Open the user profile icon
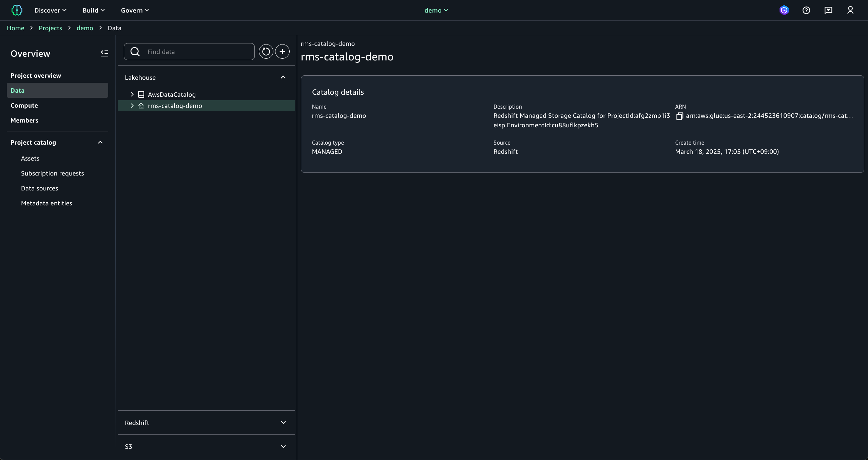This screenshot has width=868, height=460. point(850,10)
